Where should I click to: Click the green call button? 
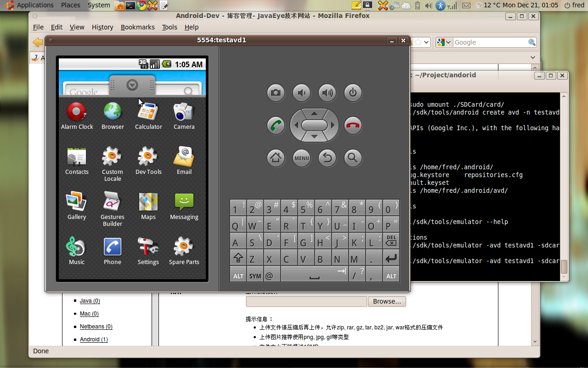tap(276, 126)
